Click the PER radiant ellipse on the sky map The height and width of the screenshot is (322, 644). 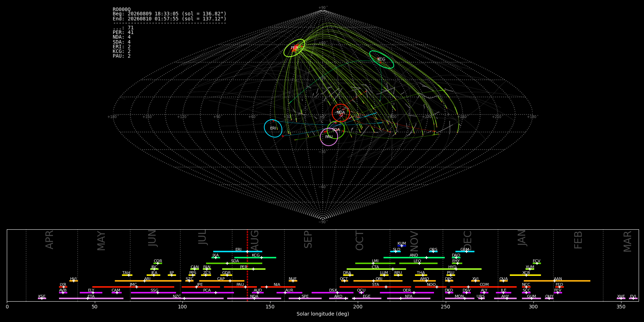coord(294,48)
